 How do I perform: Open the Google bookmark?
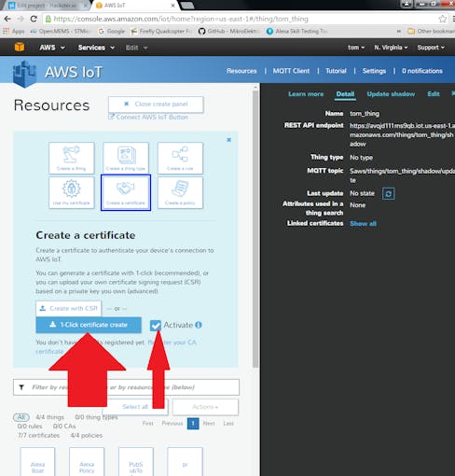[111, 32]
